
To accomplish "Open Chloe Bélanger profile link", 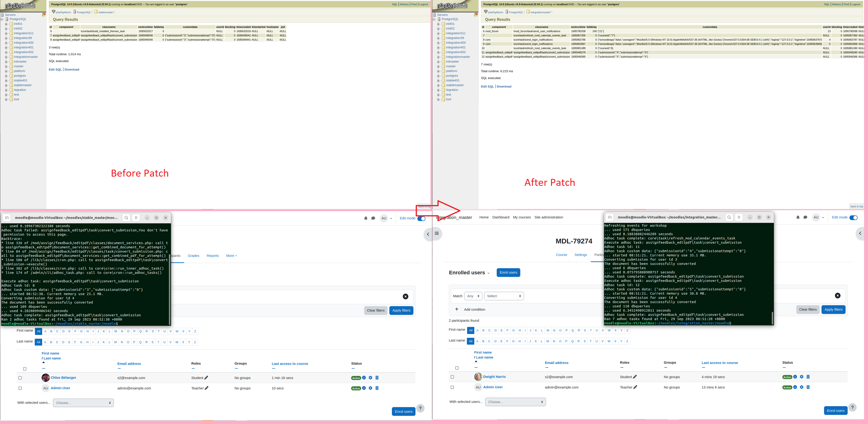I will [63, 377].
